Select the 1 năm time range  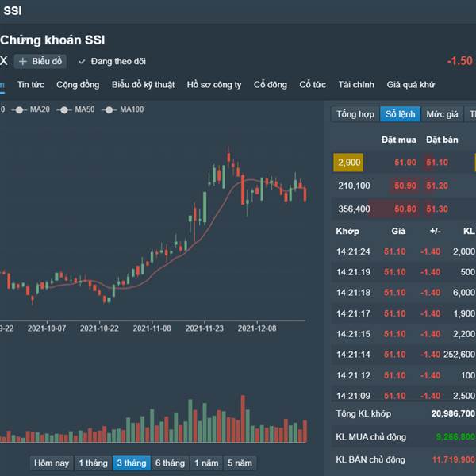(206, 463)
